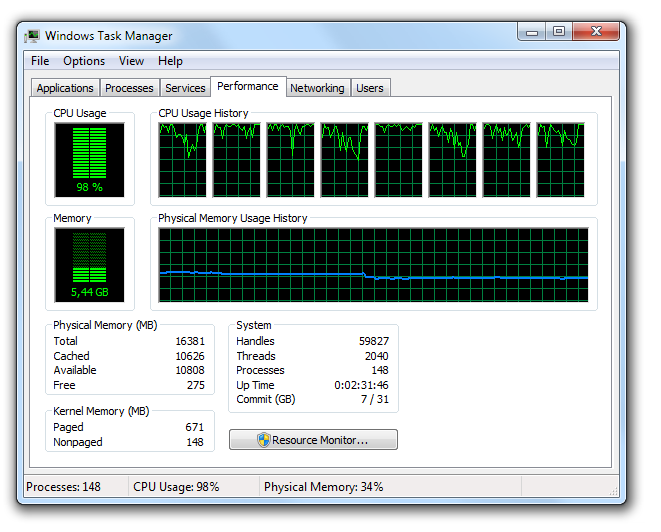661x532 pixels.
Task: Click the Task Manager title bar icon
Action: [32, 36]
